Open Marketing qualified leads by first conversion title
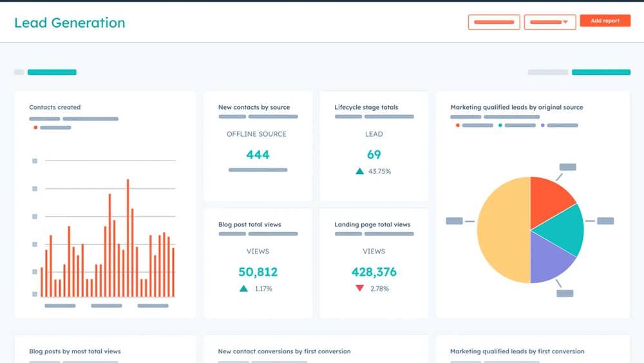Viewport: 644px width, 363px height. tap(517, 351)
